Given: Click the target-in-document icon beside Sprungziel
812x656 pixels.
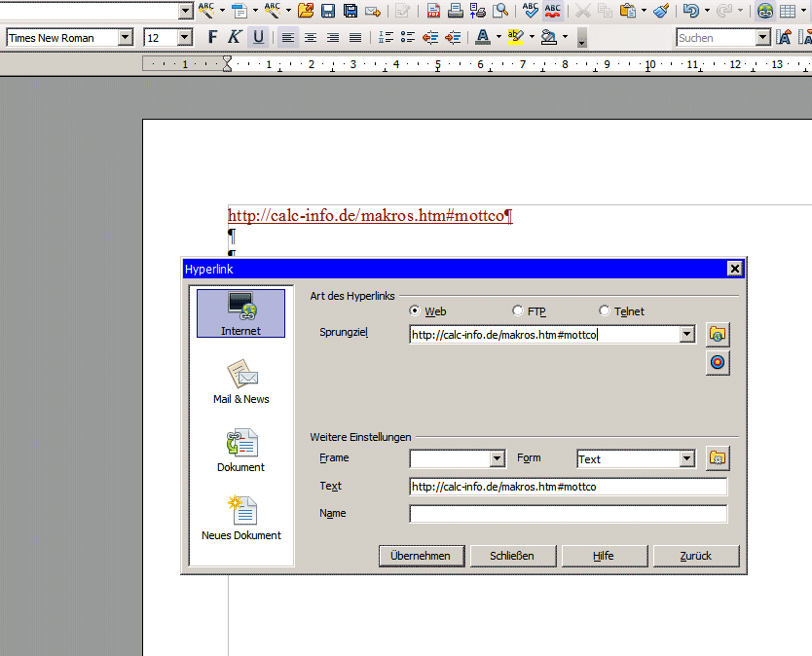Looking at the screenshot, I should (x=718, y=362).
